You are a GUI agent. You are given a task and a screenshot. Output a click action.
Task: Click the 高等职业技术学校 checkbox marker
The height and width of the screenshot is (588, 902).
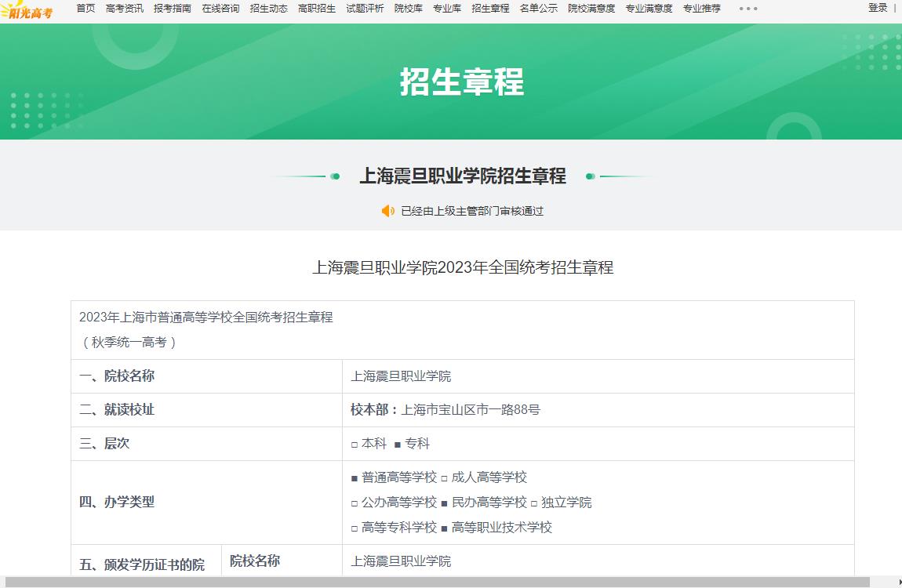[444, 528]
